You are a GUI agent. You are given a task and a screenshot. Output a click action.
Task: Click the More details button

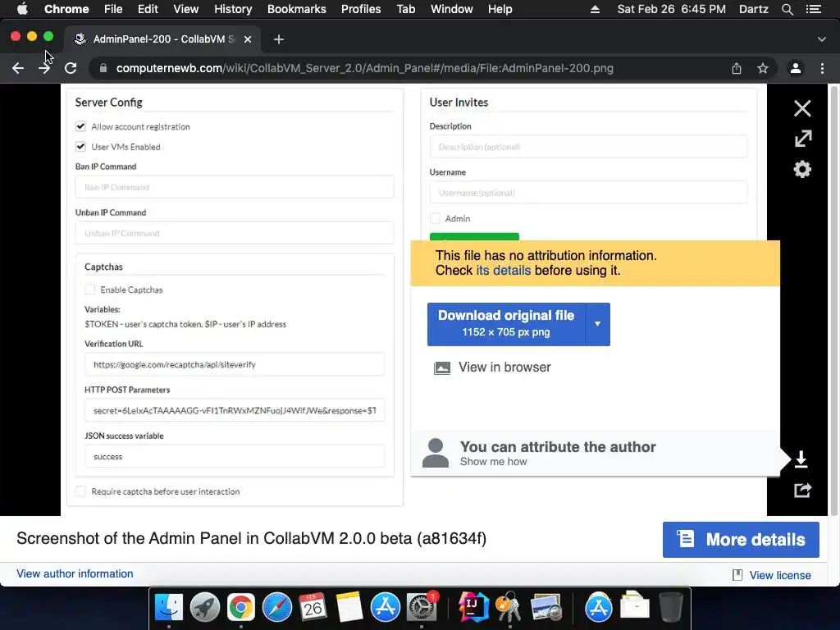tap(741, 540)
